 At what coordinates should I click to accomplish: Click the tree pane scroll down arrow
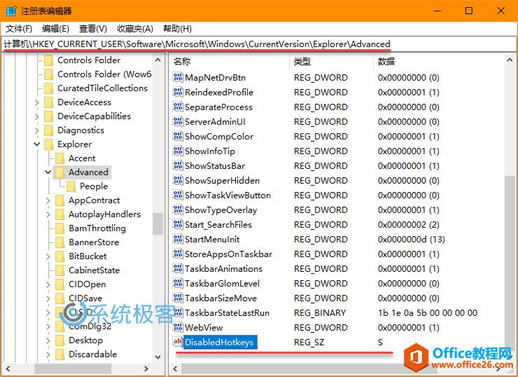(158, 357)
